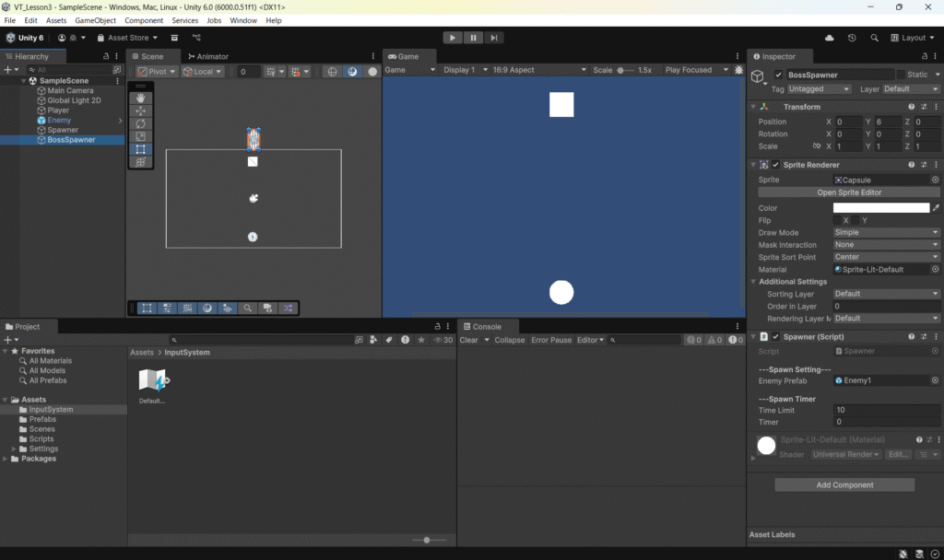Click the Add Component button

(x=845, y=485)
